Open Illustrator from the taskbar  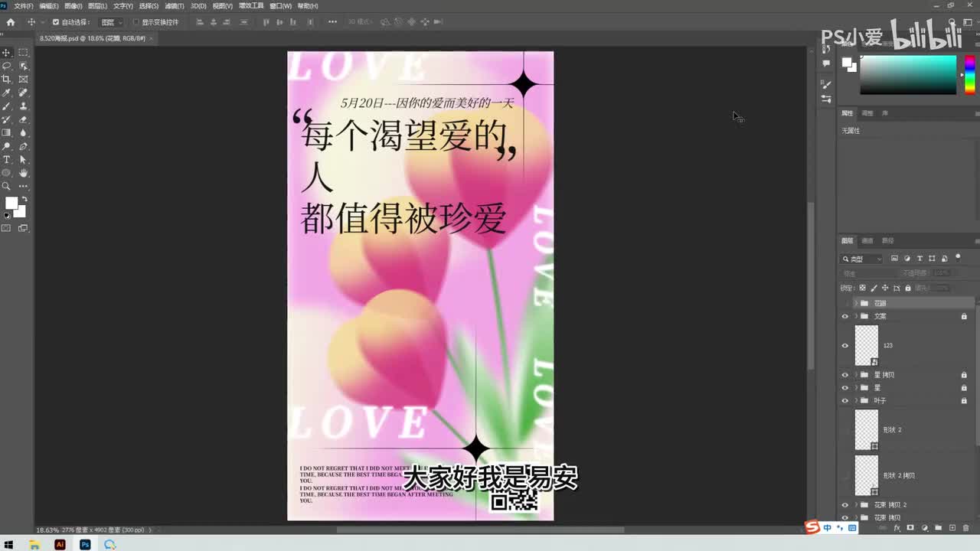(x=60, y=545)
